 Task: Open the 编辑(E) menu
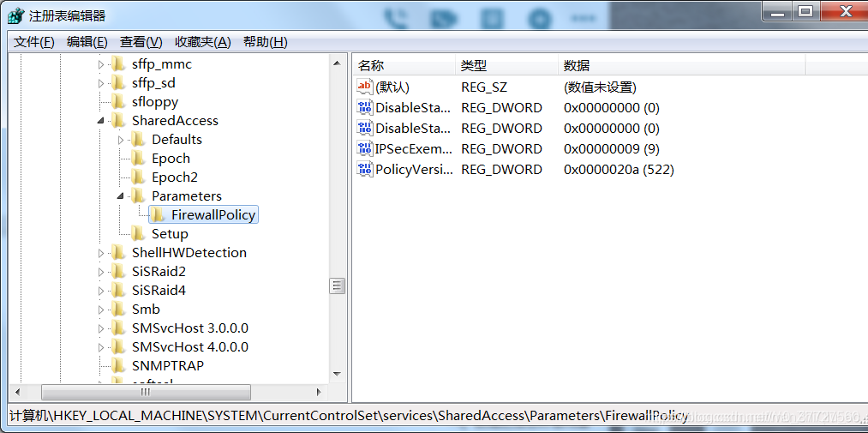click(x=87, y=42)
